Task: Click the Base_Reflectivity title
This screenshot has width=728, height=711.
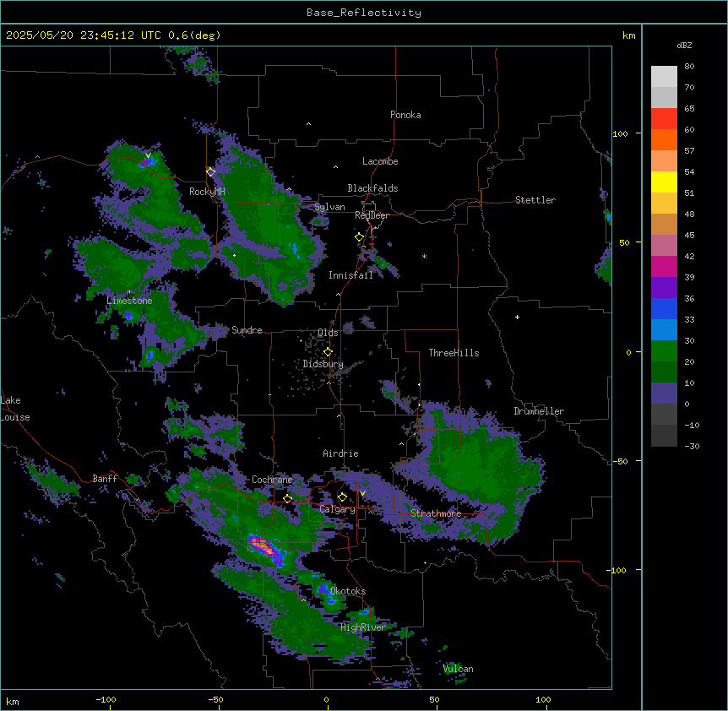Action: point(364,13)
